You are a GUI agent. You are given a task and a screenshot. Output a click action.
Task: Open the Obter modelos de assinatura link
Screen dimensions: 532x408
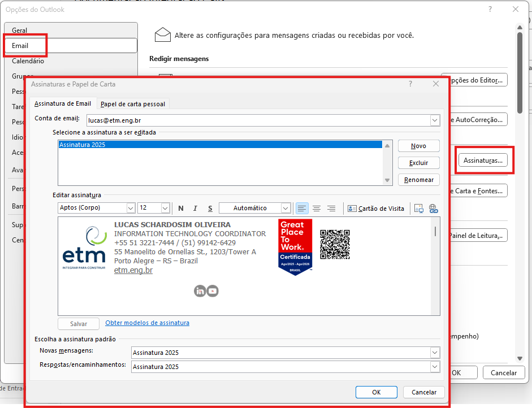[148, 323]
